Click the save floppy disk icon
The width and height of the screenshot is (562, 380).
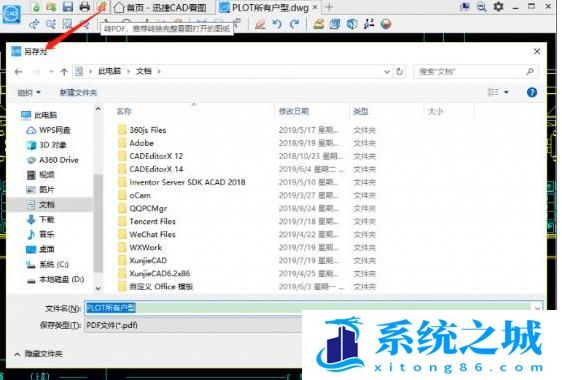coord(67,6)
